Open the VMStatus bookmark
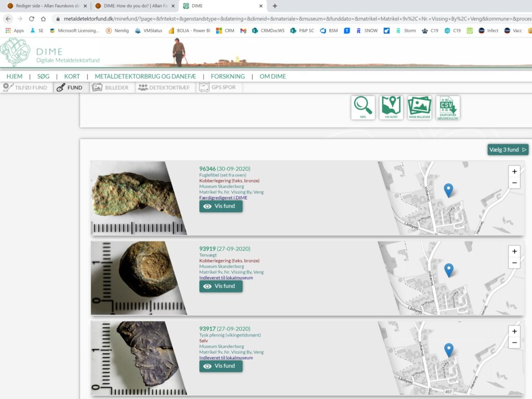This screenshot has height=399, width=532. pyautogui.click(x=149, y=31)
